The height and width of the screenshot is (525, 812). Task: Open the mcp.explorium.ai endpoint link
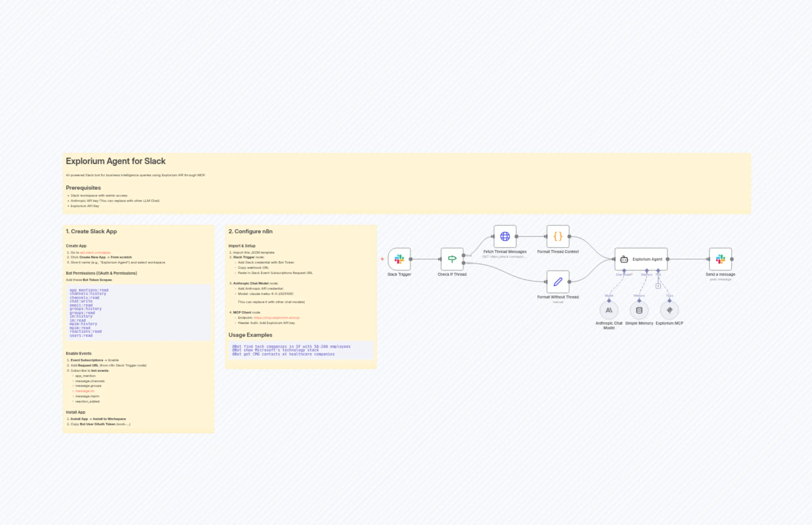(277, 317)
